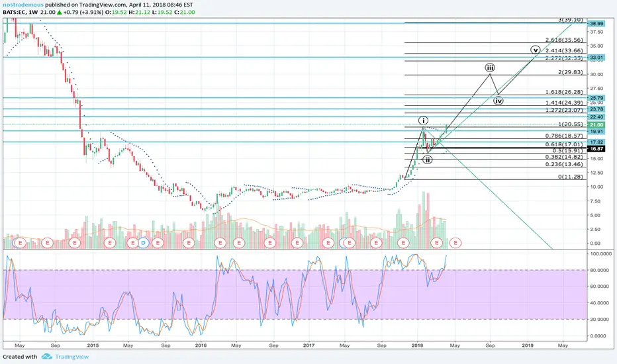Click the 1(20.55) Fibonacci level label
The height and width of the screenshot is (364, 617).
tap(571, 124)
